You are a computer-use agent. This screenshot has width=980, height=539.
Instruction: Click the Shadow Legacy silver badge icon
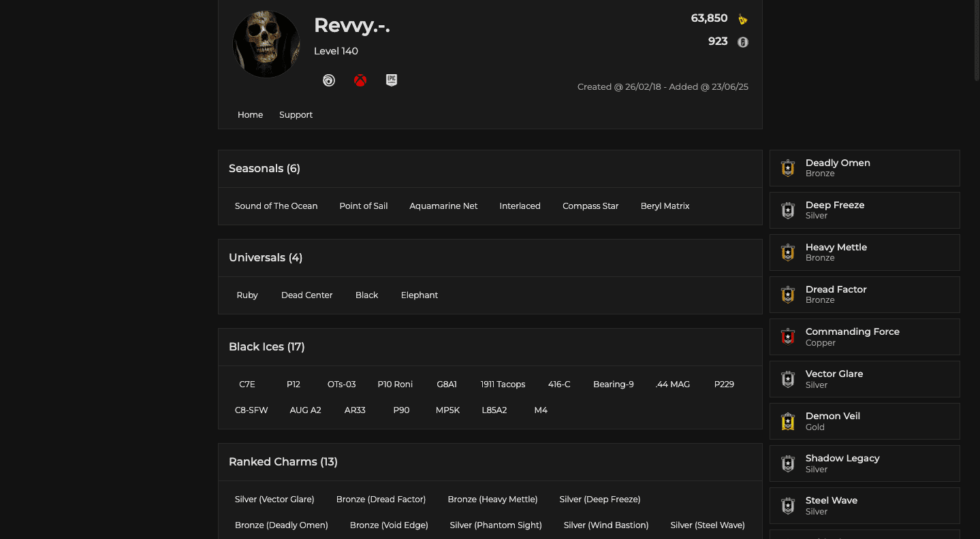(787, 463)
